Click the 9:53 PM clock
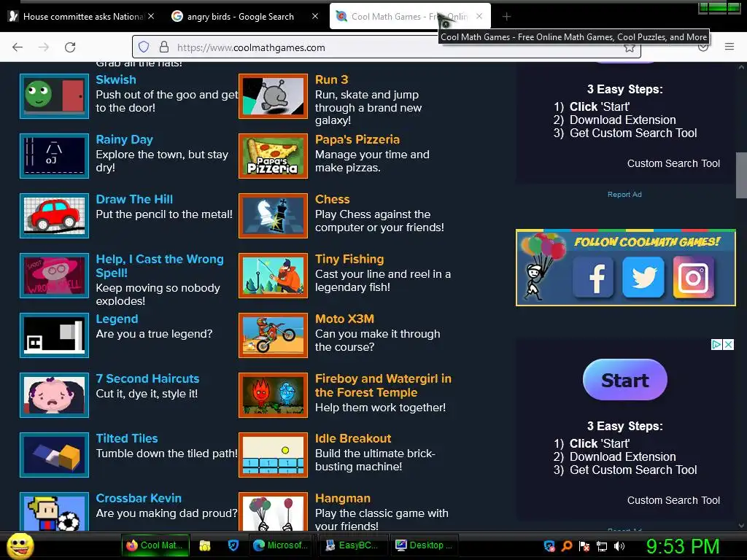The width and height of the screenshot is (747, 560). [x=683, y=546]
